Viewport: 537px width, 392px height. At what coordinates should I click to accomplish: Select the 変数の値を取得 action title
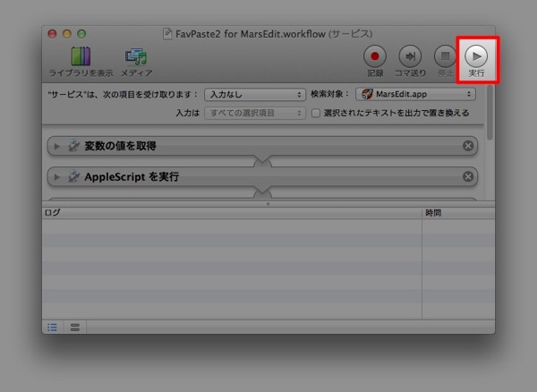[120, 146]
